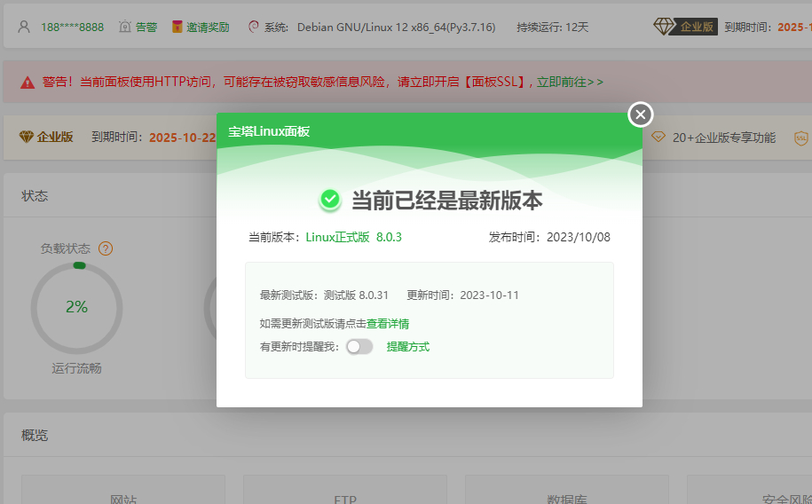Close the 宝塔Linux面板 update dialog
Viewport: 812px width, 504px height.
pos(641,114)
